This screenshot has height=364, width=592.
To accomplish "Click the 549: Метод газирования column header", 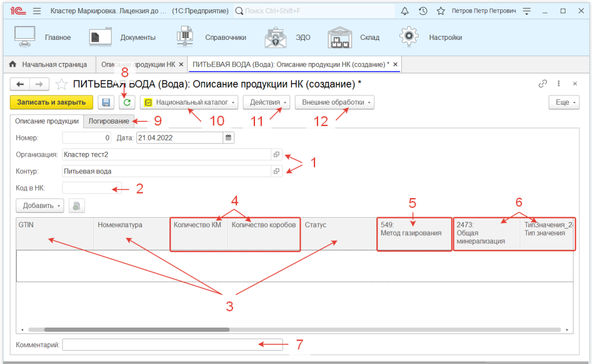I will click(414, 233).
